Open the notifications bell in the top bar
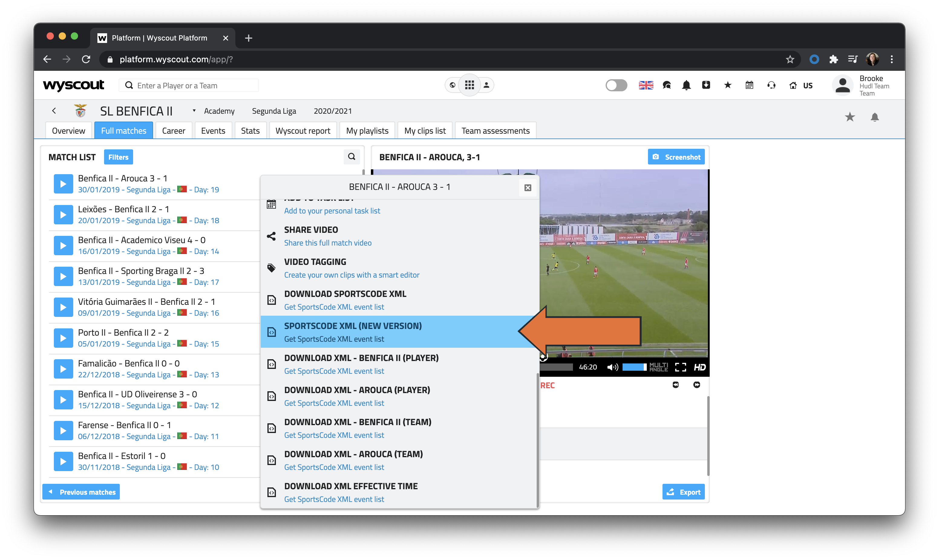The height and width of the screenshot is (560, 939). click(x=686, y=85)
